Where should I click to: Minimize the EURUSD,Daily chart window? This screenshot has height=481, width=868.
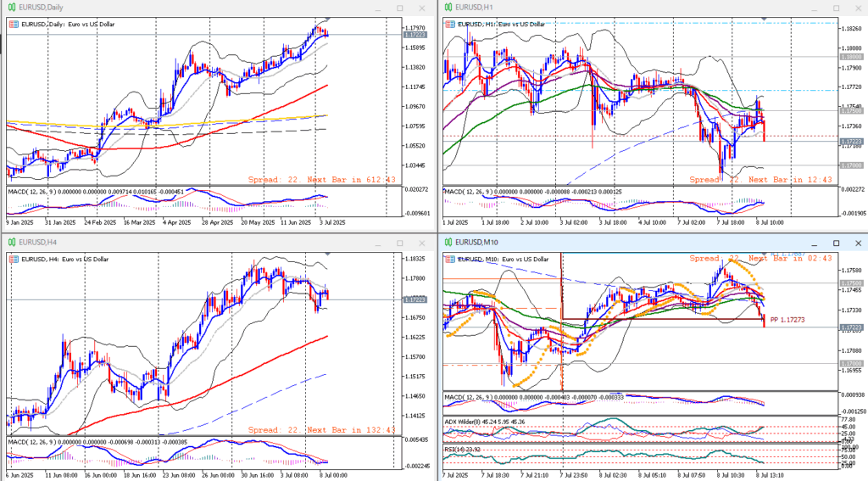[378, 8]
